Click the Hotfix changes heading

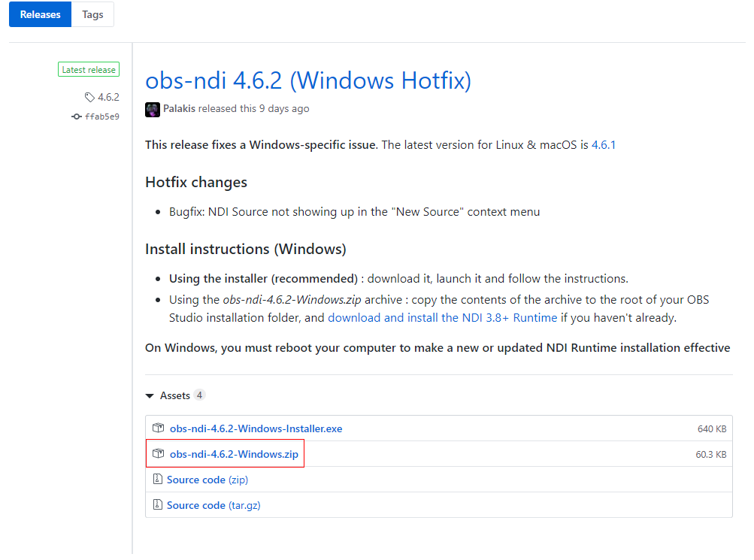196,182
